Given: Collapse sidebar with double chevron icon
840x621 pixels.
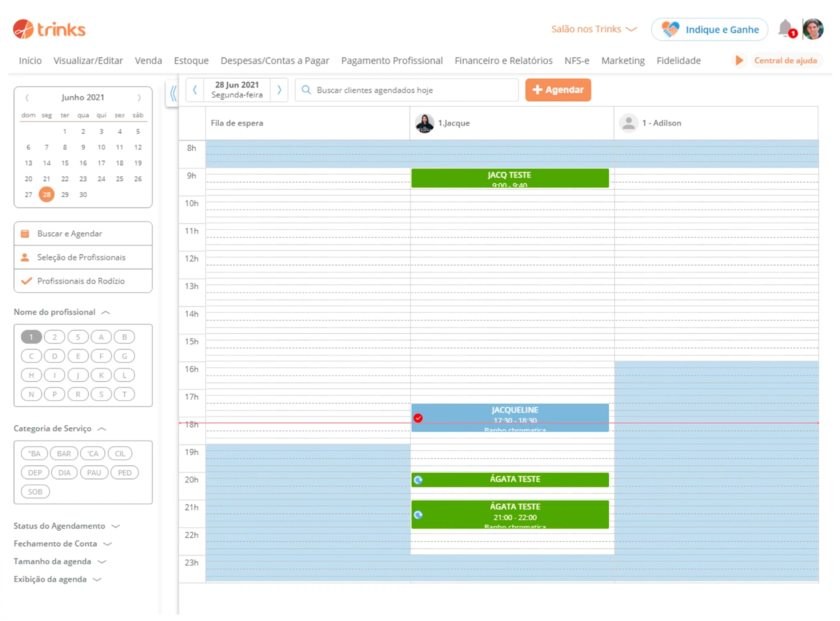Looking at the screenshot, I should pos(173,93).
